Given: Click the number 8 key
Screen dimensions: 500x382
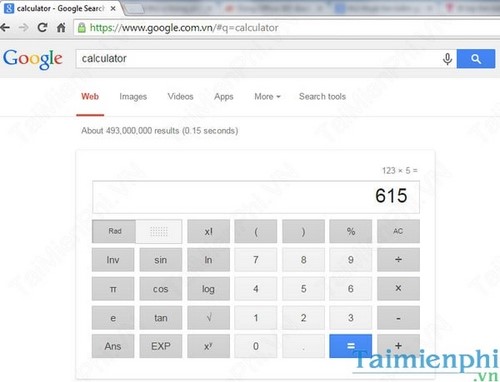Looking at the screenshot, I should 303,260.
